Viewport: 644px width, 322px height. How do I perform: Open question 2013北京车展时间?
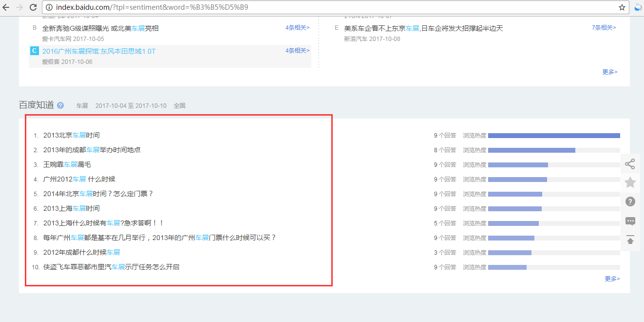click(x=71, y=135)
